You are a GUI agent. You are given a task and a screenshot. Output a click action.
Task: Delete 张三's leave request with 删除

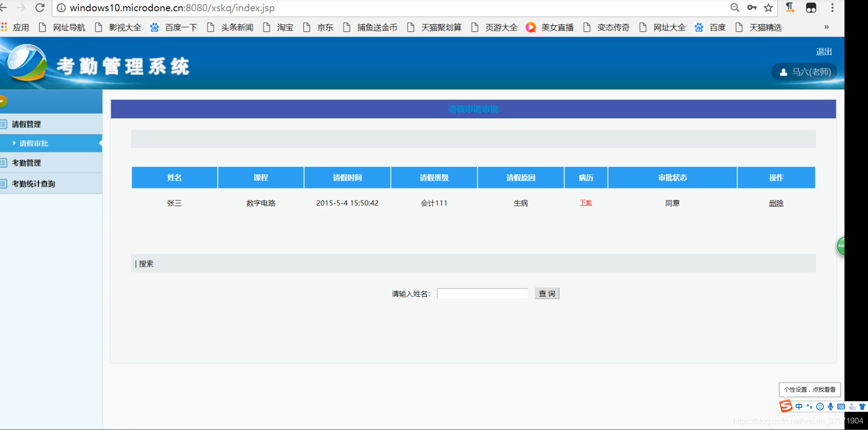776,203
